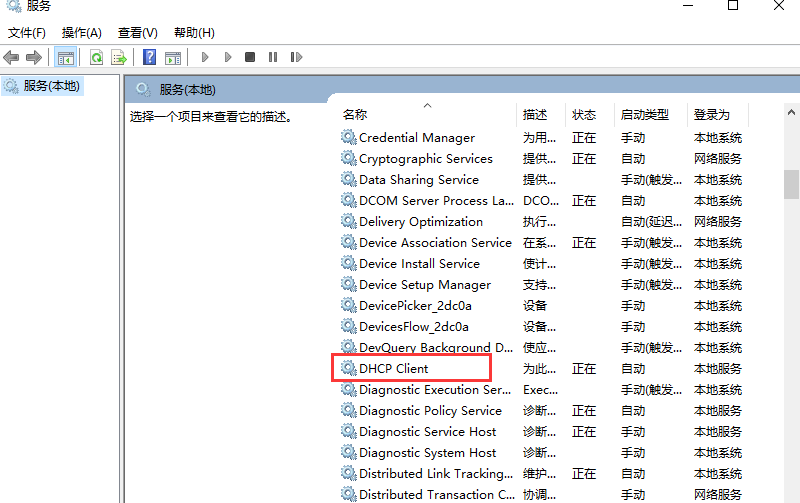Open Help via the question mark icon
This screenshot has height=503, width=800.
coord(149,58)
